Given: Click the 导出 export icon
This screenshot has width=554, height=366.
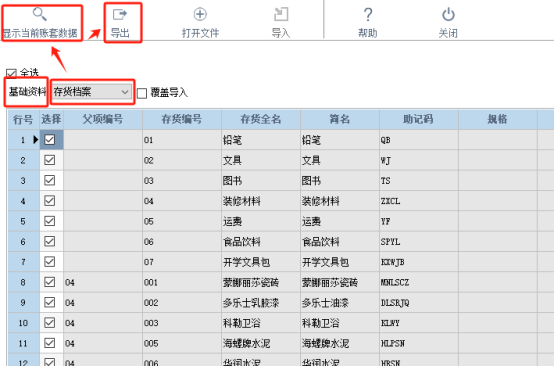Looking at the screenshot, I should click(x=120, y=14).
